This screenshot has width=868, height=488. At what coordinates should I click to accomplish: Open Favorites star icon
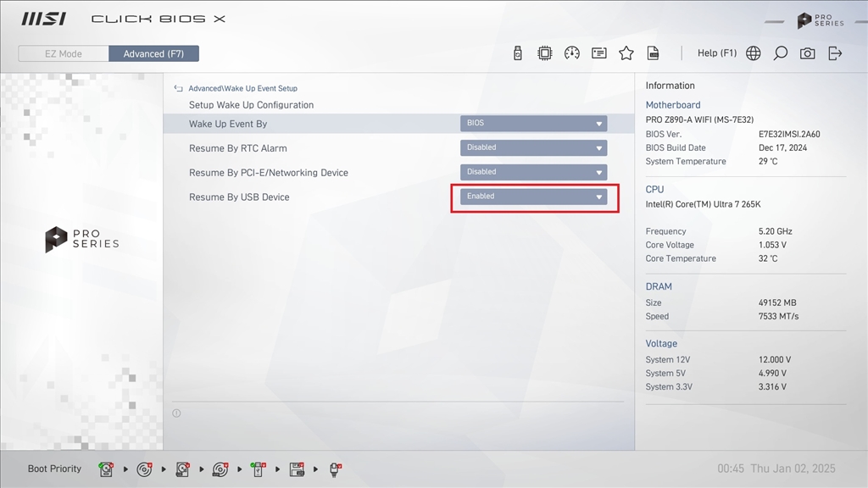point(626,53)
